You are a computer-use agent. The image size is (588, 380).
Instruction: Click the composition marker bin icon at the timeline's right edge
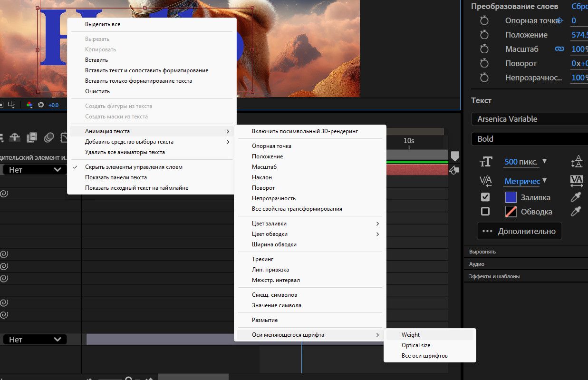(455, 156)
